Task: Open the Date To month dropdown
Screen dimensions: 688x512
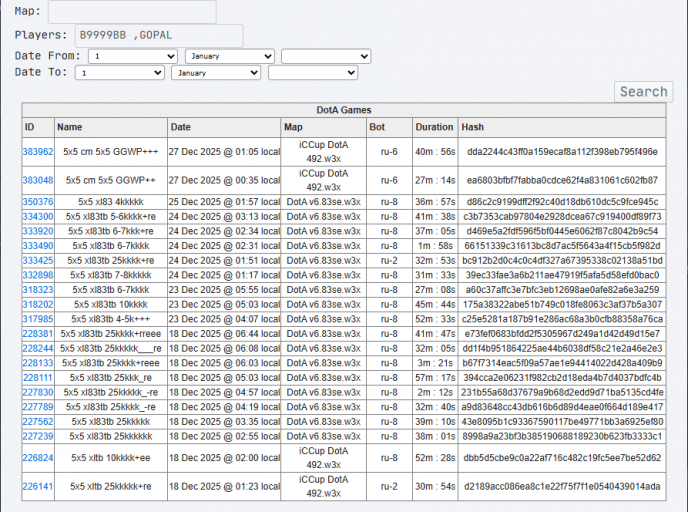Action: 216,73
